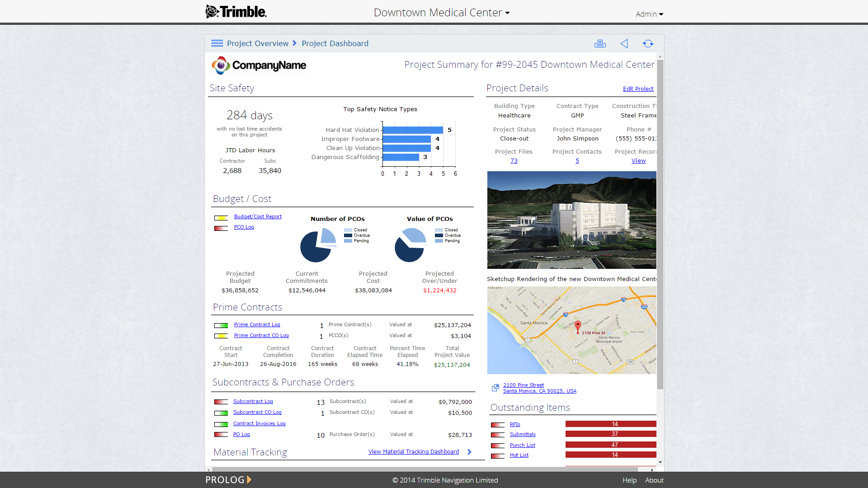Click the breadcrumb chevron after Project Overview

[295, 43]
